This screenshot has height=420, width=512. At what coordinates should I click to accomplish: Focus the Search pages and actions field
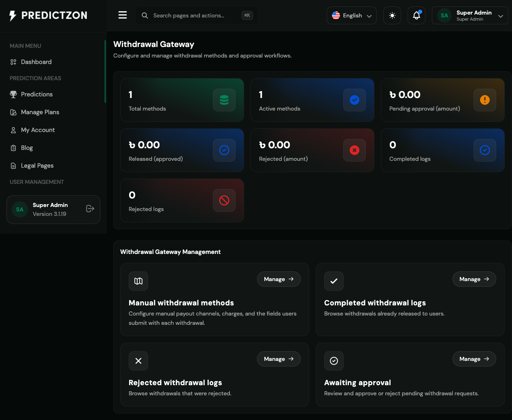[x=196, y=15]
